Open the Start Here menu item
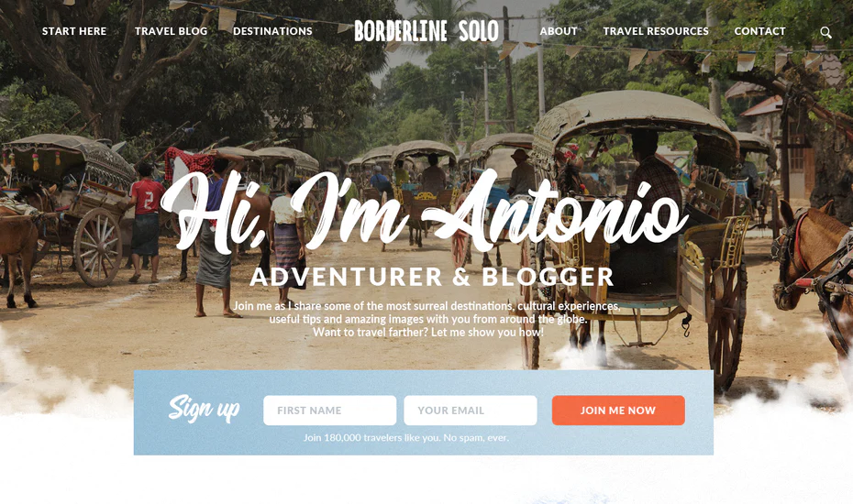 74,31
